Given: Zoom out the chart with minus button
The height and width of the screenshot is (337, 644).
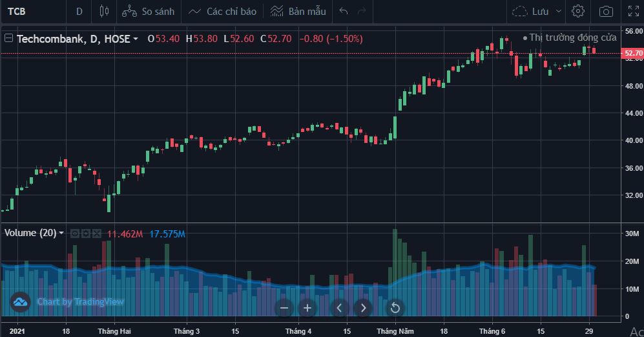Looking at the screenshot, I should 284,308.
